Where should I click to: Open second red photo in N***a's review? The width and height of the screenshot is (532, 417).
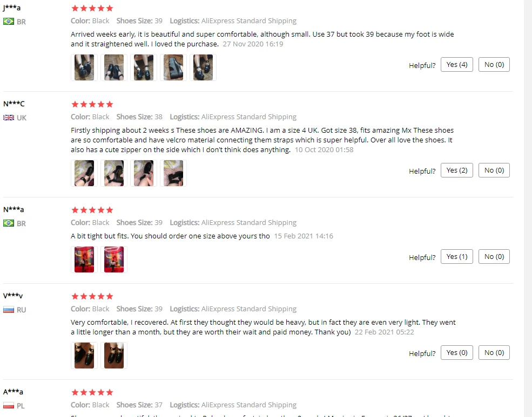coord(114,259)
